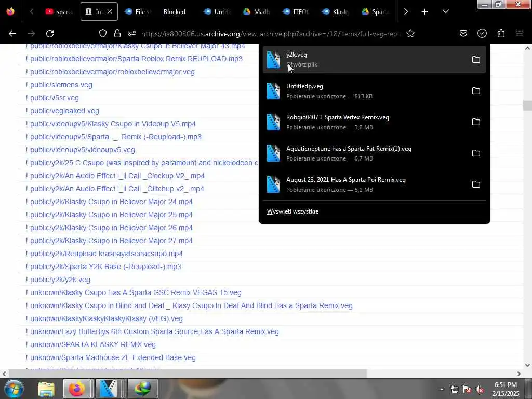532x399 pixels.
Task: Open Windows Start menu
Action: pos(14,389)
